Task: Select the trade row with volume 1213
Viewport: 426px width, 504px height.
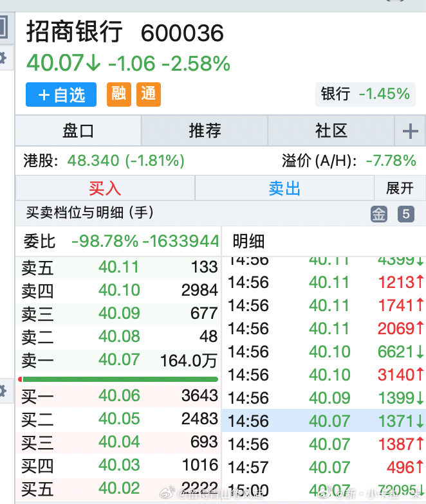Action: [324, 282]
